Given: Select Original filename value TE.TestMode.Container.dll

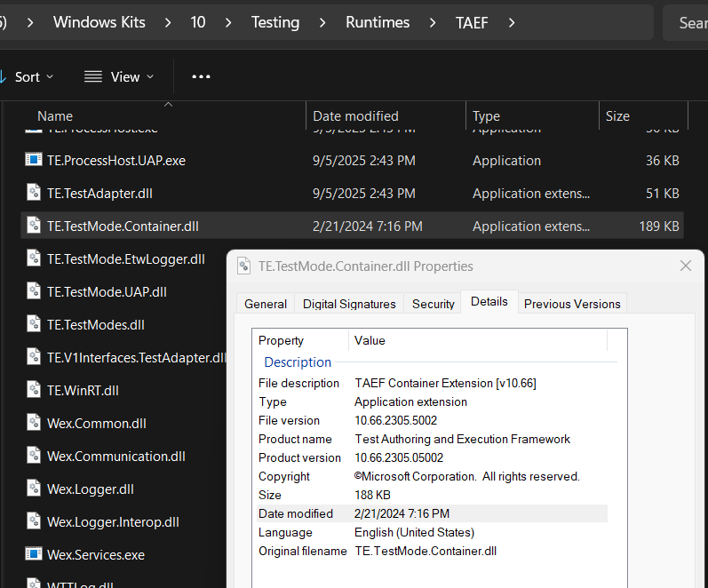Looking at the screenshot, I should coord(426,551).
